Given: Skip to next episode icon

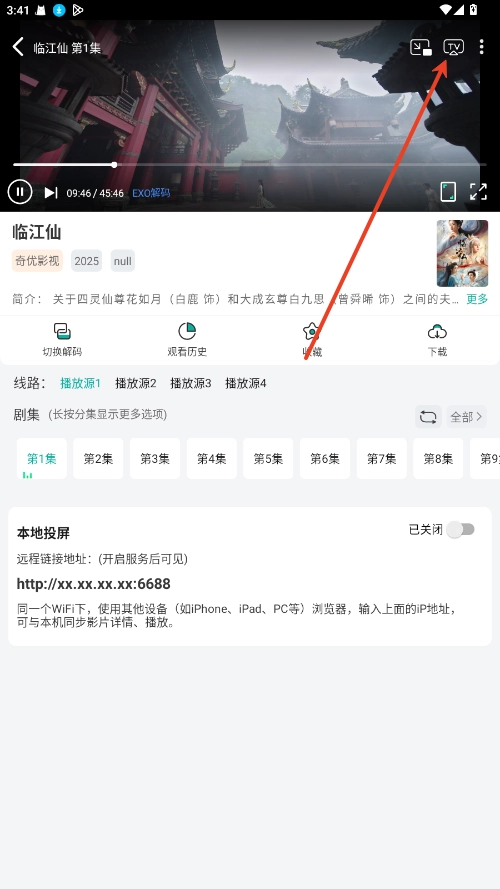Looking at the screenshot, I should (50, 193).
